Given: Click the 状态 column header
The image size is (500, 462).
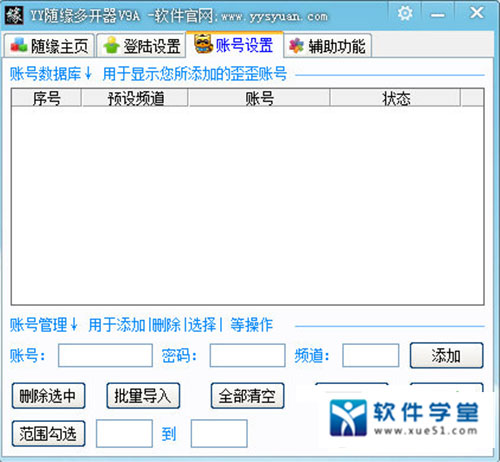Looking at the screenshot, I should [396, 98].
